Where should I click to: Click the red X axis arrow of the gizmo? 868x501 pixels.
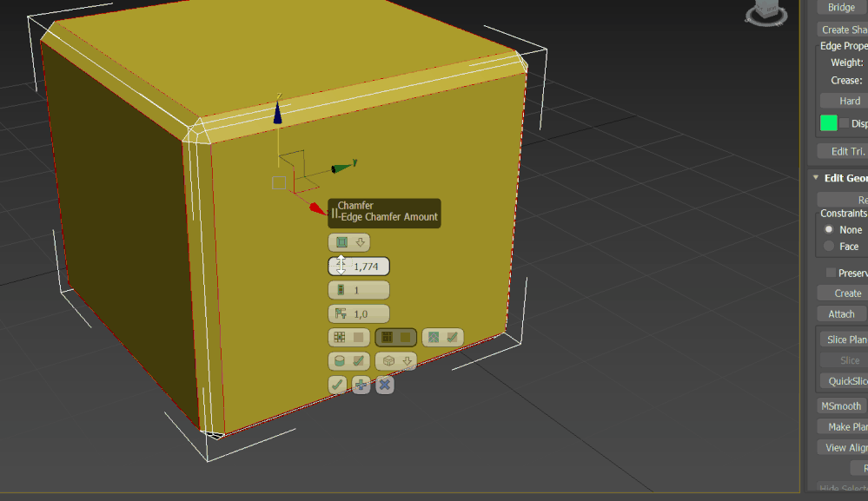316,208
